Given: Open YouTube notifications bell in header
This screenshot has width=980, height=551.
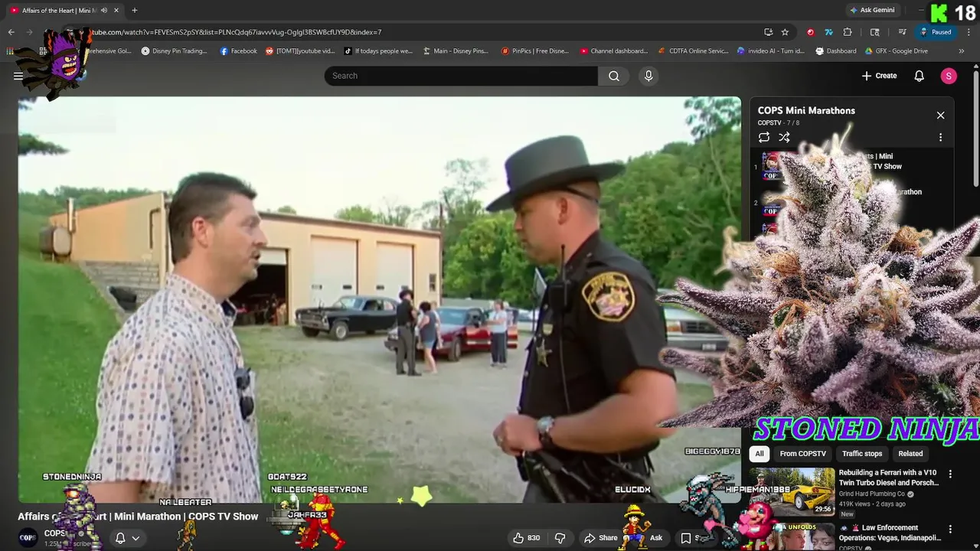Looking at the screenshot, I should pos(920,76).
